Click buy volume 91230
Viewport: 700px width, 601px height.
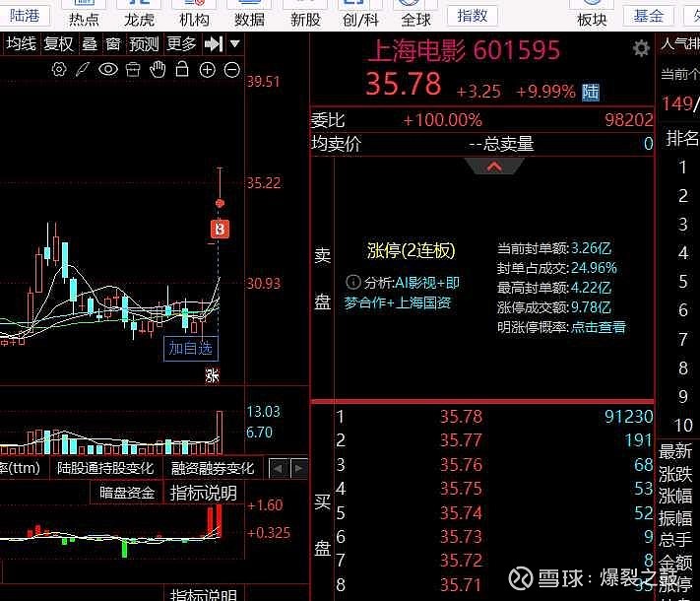coord(628,417)
